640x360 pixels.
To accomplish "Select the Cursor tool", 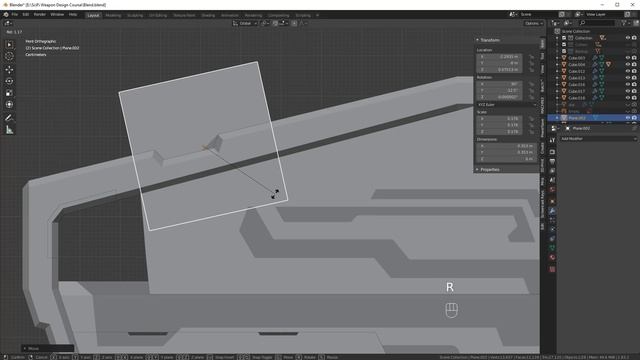I will pos(9,56).
